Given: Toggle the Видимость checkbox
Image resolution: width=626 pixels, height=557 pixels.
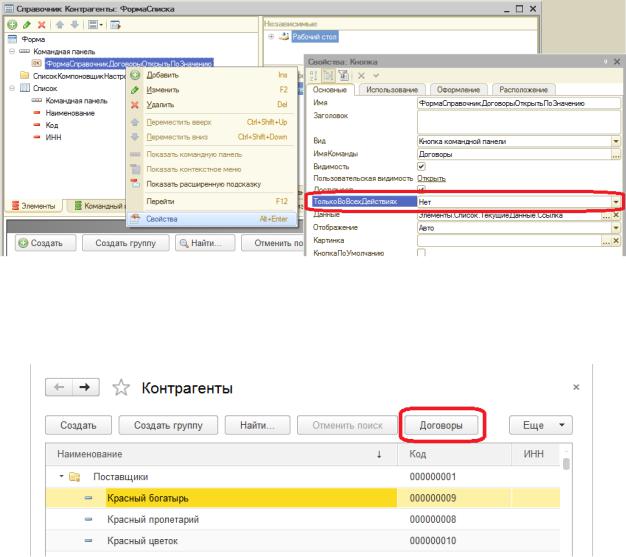Looking at the screenshot, I should [421, 166].
